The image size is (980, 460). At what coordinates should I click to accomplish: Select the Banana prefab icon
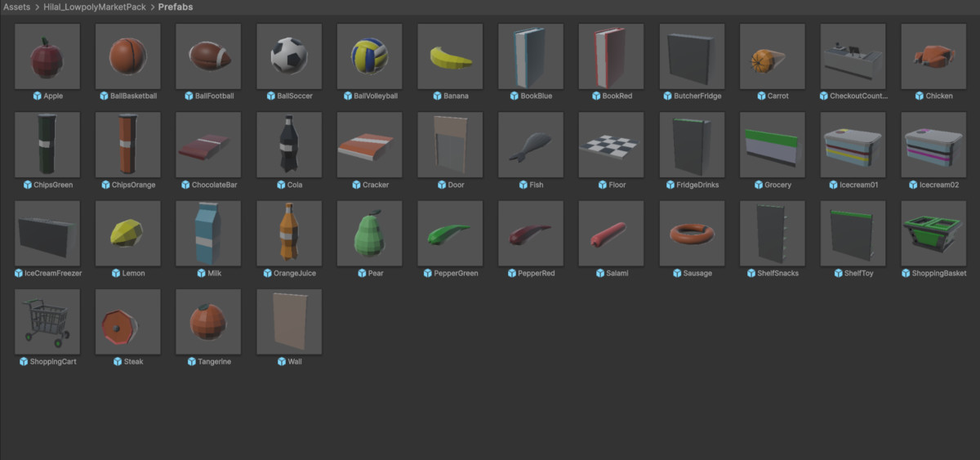451,56
